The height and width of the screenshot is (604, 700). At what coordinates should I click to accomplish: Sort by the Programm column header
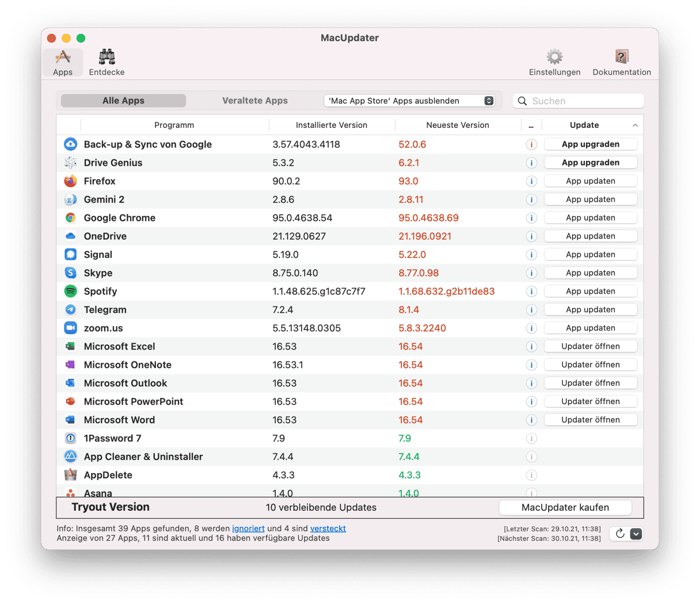click(174, 125)
